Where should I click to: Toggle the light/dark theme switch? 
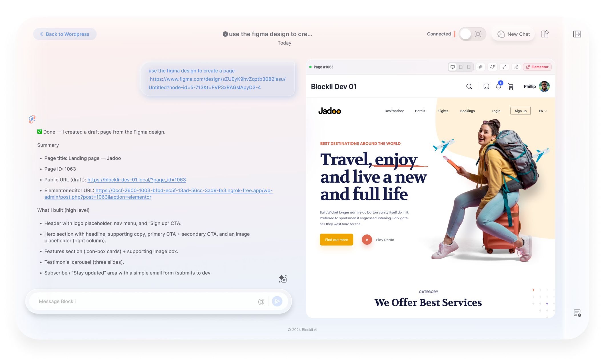[x=472, y=34]
